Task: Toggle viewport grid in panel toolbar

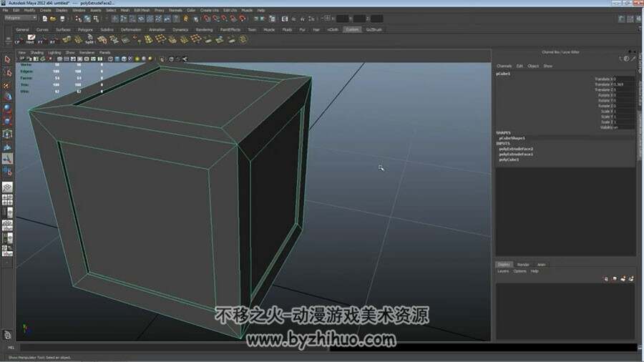Action: [x=59, y=59]
